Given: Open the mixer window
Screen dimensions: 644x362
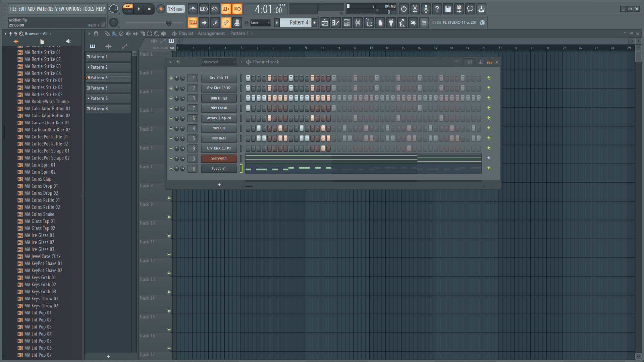Looking at the screenshot, I should [358, 23].
